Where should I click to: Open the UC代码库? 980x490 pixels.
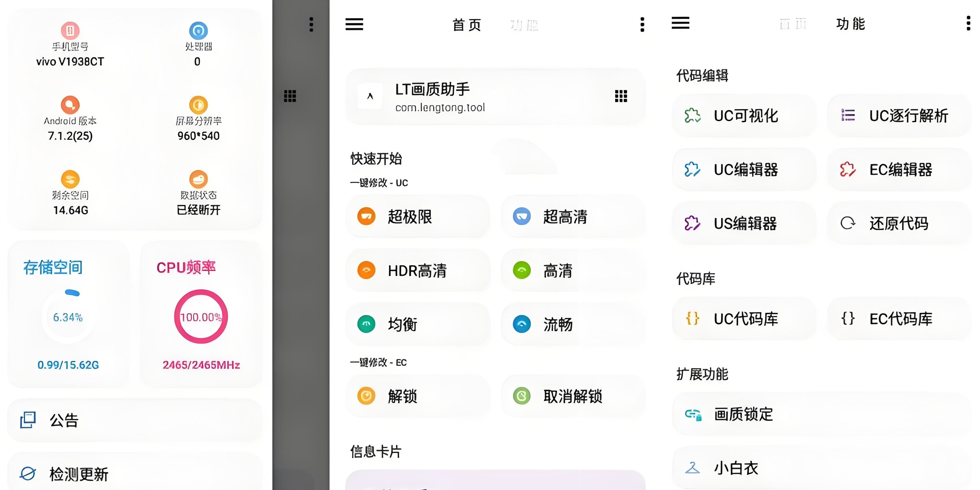pos(744,318)
